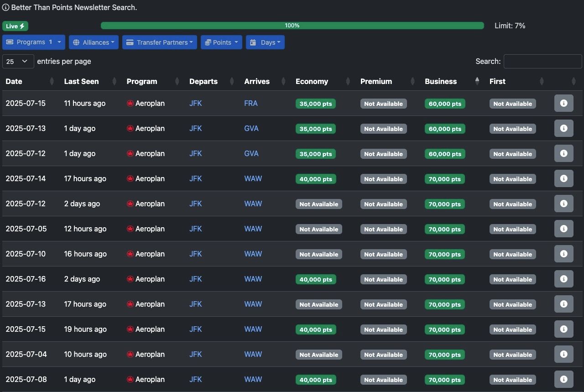Click date cell 2025-07-08
Image resolution: width=584 pixels, height=392 pixels.
pyautogui.click(x=26, y=380)
